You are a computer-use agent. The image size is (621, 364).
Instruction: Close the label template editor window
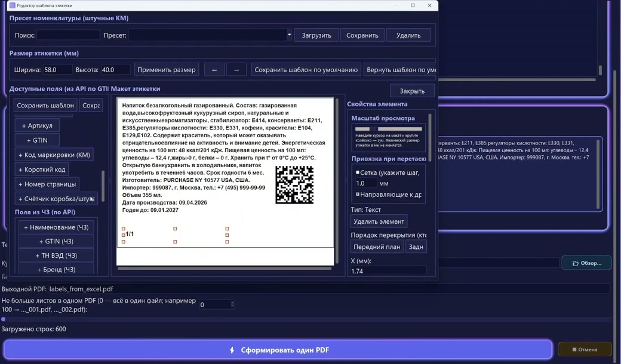pyautogui.click(x=429, y=5)
